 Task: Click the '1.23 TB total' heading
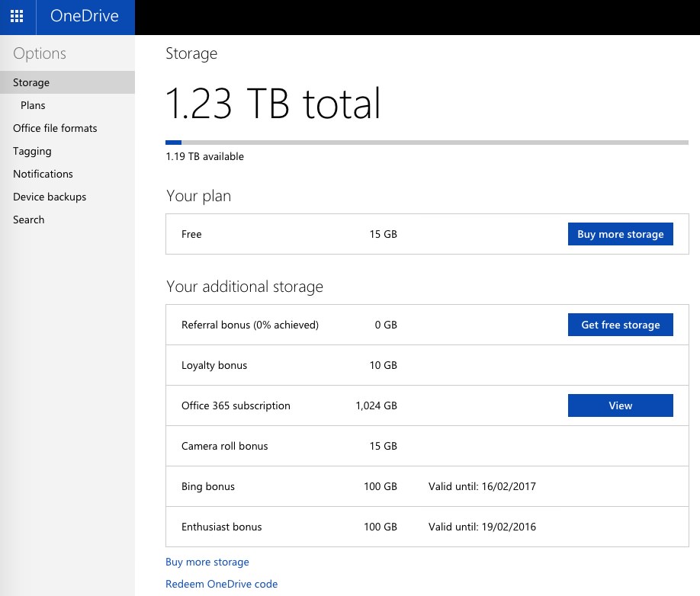pos(273,104)
